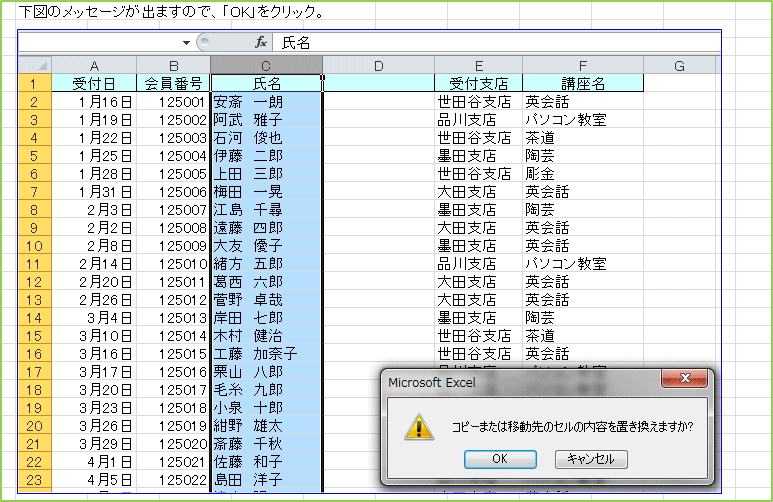This screenshot has width=773, height=502.
Task: Select row 23 header
Action: [x=35, y=480]
